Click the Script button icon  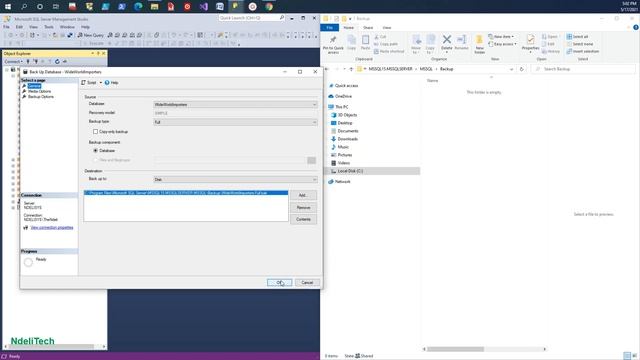coord(84,82)
